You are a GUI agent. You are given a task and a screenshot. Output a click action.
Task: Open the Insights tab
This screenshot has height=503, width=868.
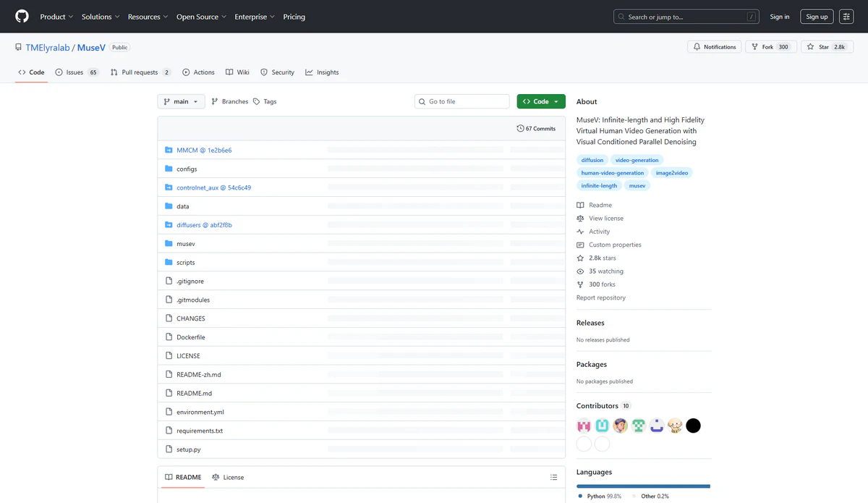click(322, 72)
